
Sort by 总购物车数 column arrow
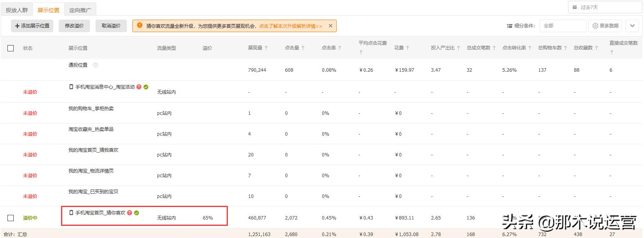point(565,48)
